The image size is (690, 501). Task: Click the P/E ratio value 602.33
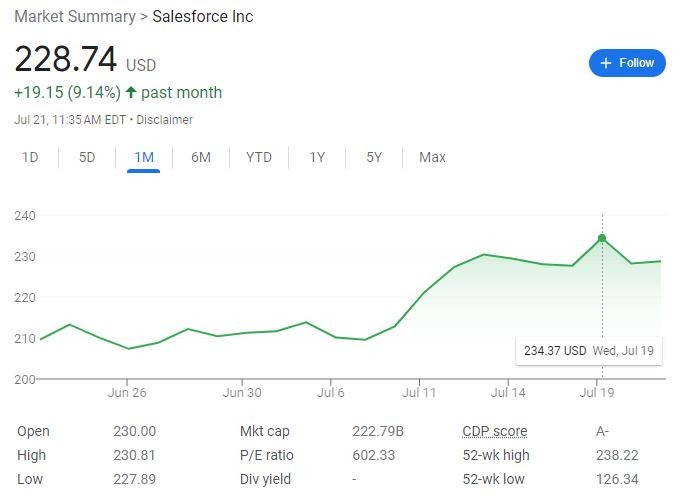point(374,455)
